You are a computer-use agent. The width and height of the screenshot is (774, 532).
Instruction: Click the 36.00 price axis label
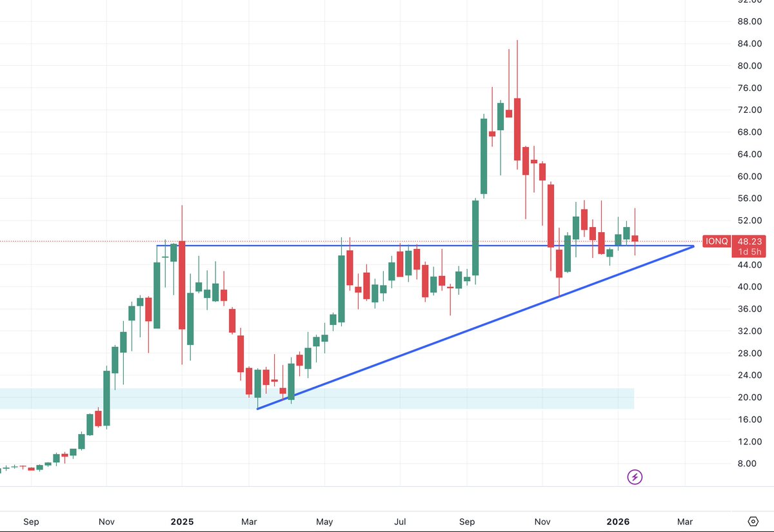click(749, 309)
